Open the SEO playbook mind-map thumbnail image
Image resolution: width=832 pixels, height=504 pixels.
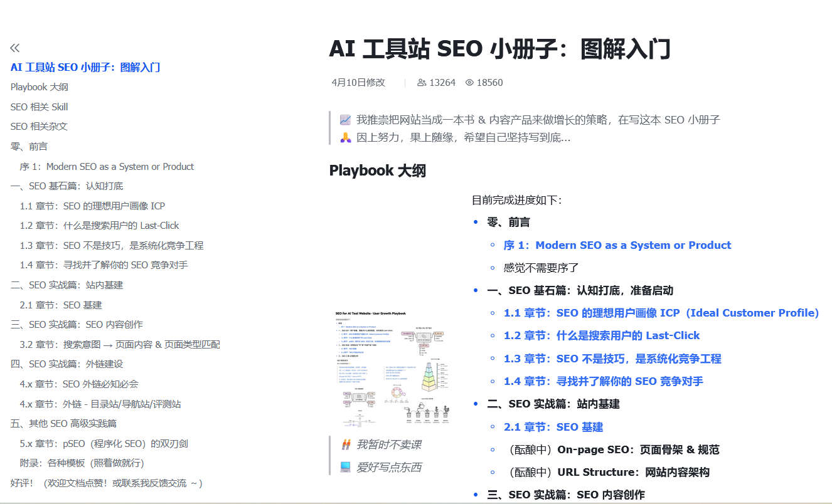click(x=393, y=368)
